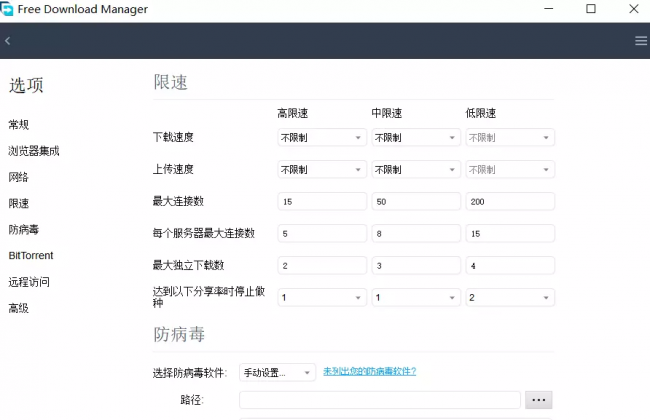Screen dimensions: 650x420
Task: Click the 上传速度 row label
Action: point(173,169)
